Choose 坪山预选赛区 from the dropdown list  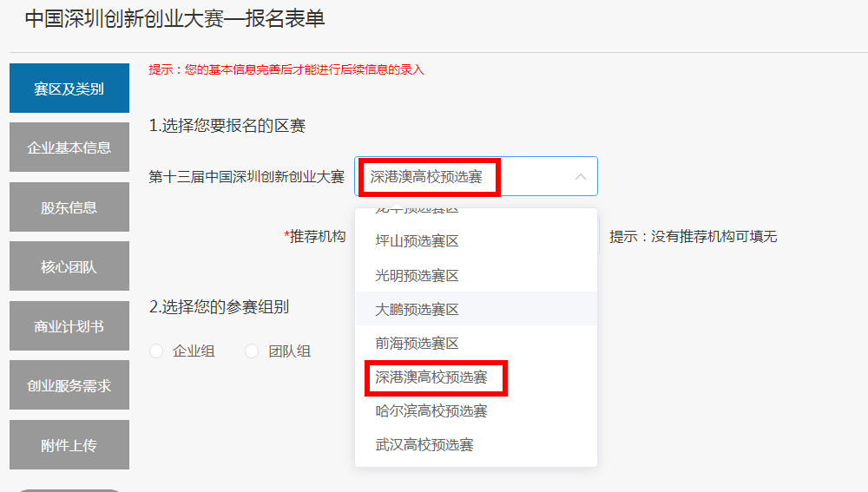click(x=417, y=241)
